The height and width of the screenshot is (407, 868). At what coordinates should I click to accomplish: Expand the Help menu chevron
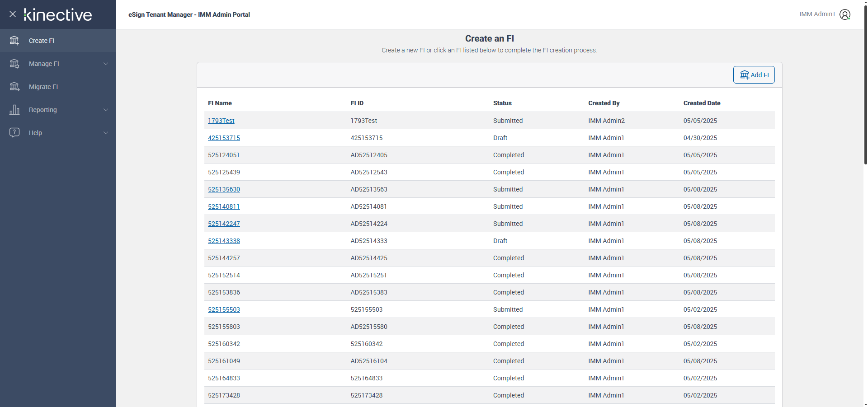point(106,133)
